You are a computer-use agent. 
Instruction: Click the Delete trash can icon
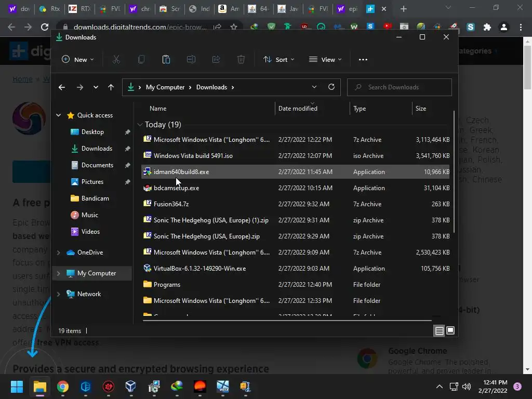(x=241, y=59)
